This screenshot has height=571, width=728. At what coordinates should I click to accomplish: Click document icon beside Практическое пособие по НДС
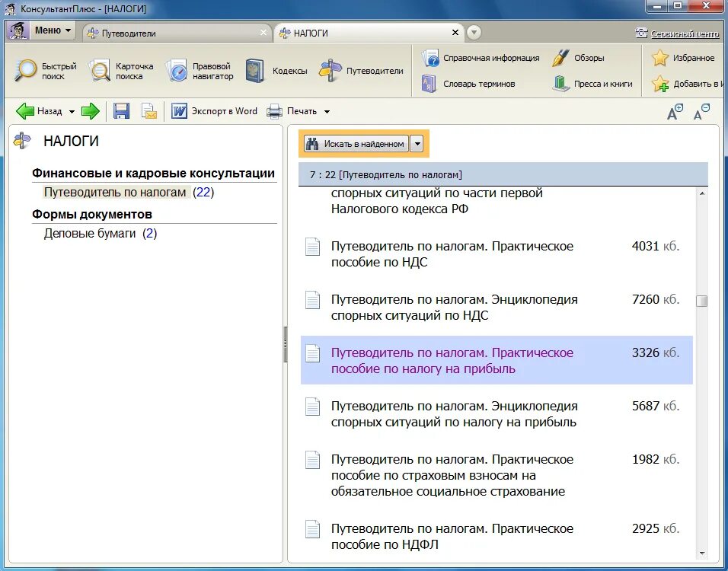[312, 247]
